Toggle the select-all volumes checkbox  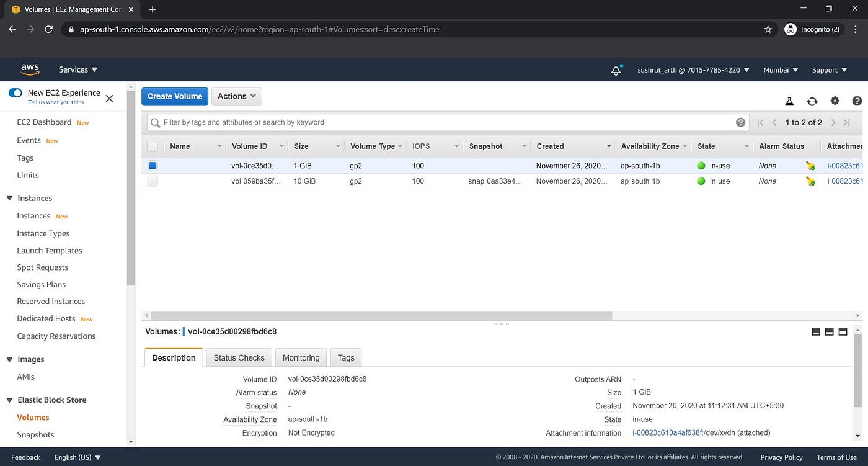click(153, 146)
